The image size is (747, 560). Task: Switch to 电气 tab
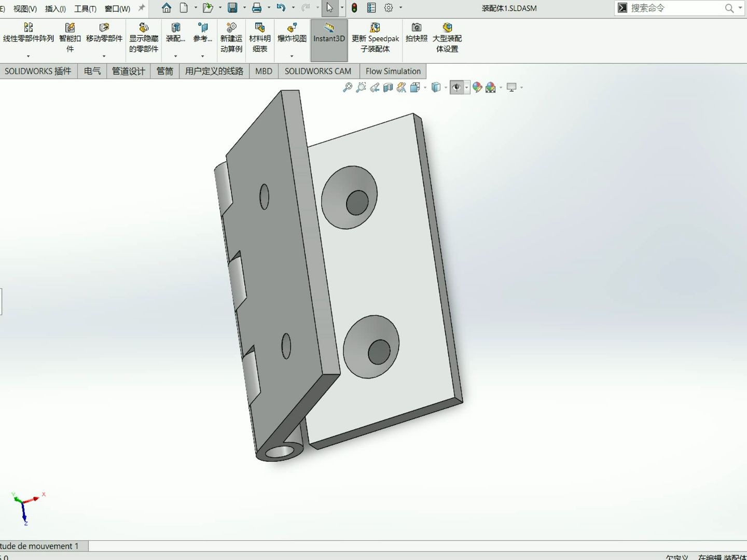[x=92, y=71]
